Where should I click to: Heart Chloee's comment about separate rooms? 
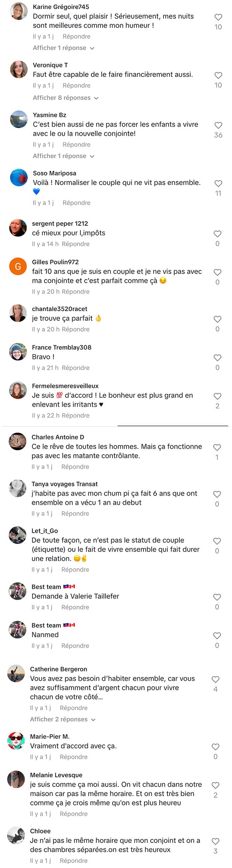pos(215,841)
